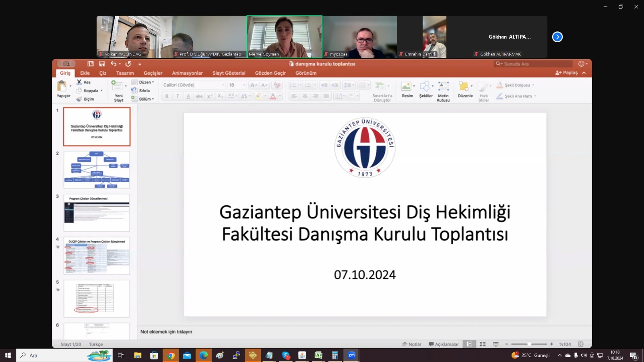This screenshot has height=362, width=644.
Task: Click the Save icon in title bar
Action: pos(102,64)
